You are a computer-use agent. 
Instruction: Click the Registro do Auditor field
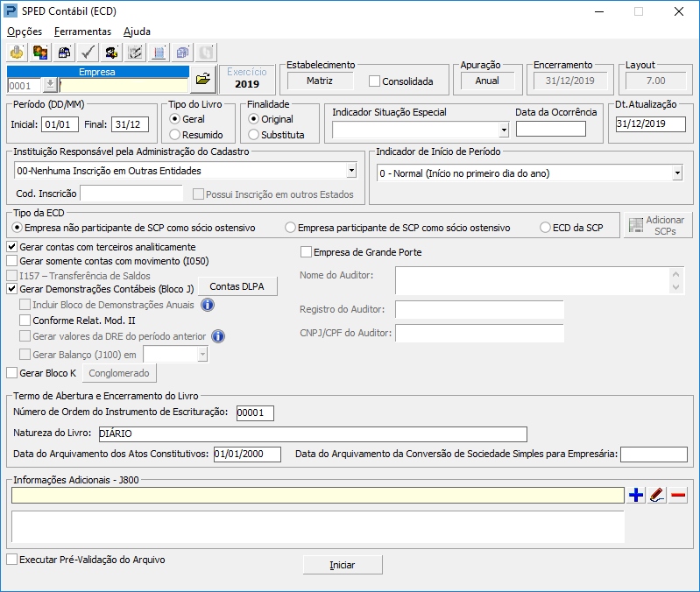pos(479,309)
